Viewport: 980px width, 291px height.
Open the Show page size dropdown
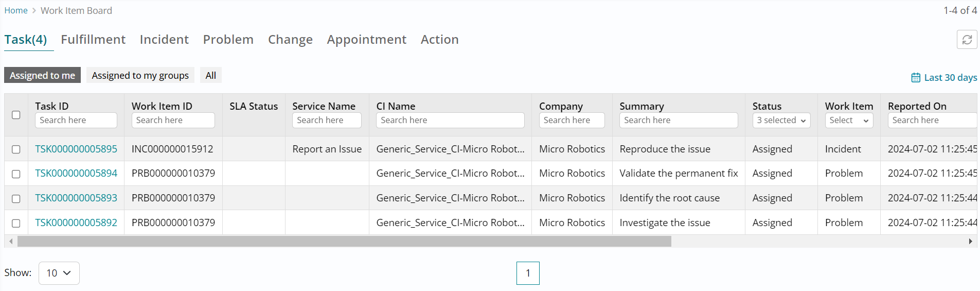59,273
